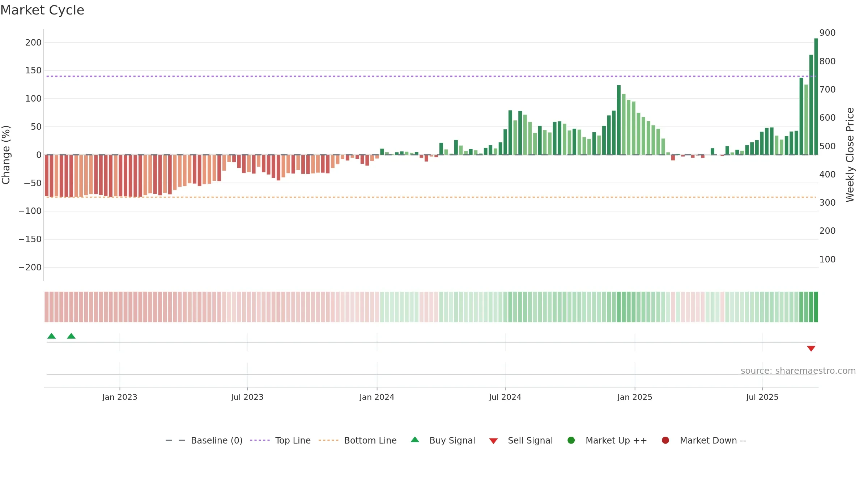Click the purple dotted top line

click(x=431, y=76)
